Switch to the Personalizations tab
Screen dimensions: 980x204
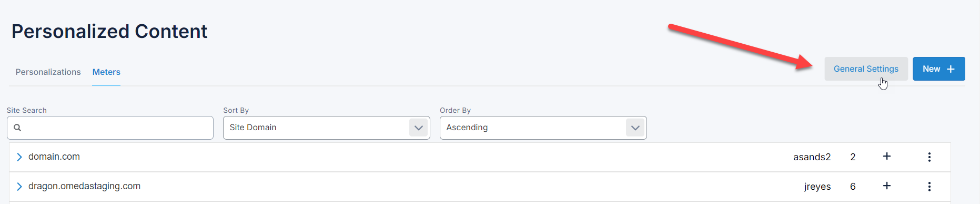coord(48,72)
